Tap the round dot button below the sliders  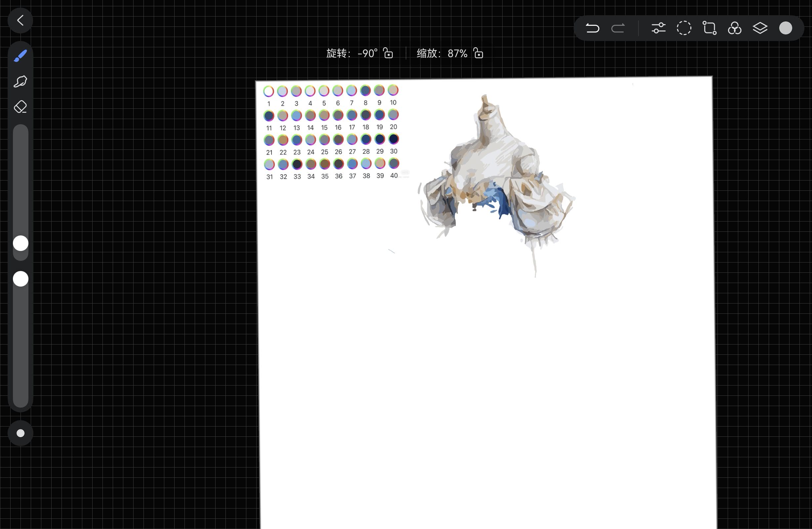click(x=20, y=433)
